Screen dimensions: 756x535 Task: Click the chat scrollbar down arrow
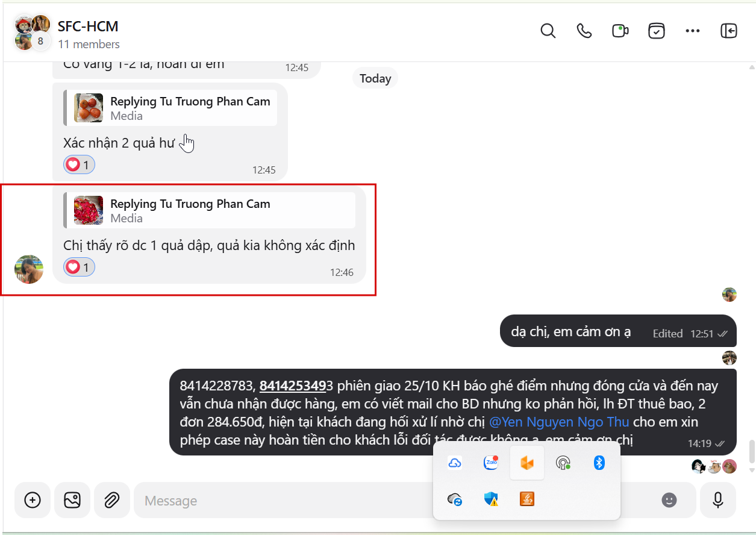tap(751, 470)
